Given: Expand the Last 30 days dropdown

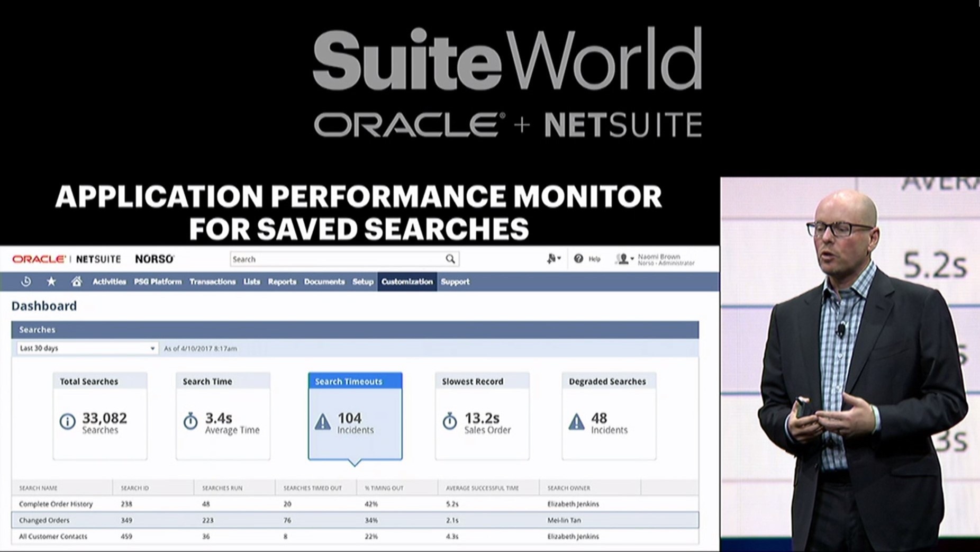Looking at the screenshot, I should (x=87, y=348).
